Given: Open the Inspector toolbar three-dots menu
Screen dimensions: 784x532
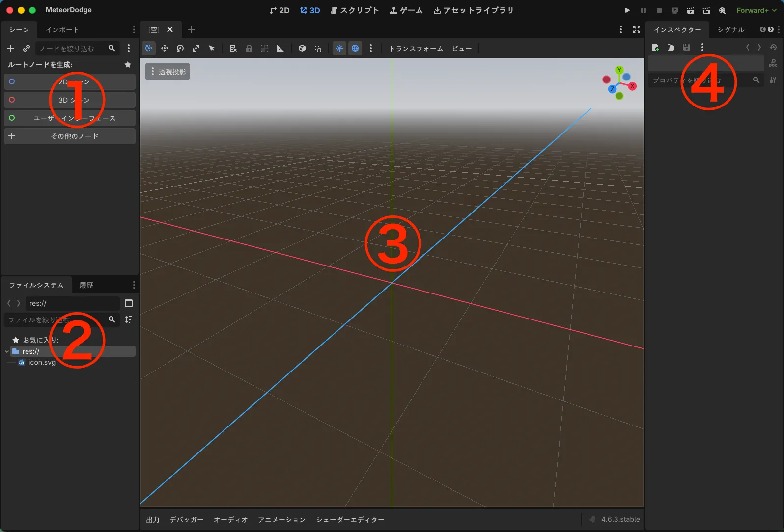Looking at the screenshot, I should click(x=702, y=47).
